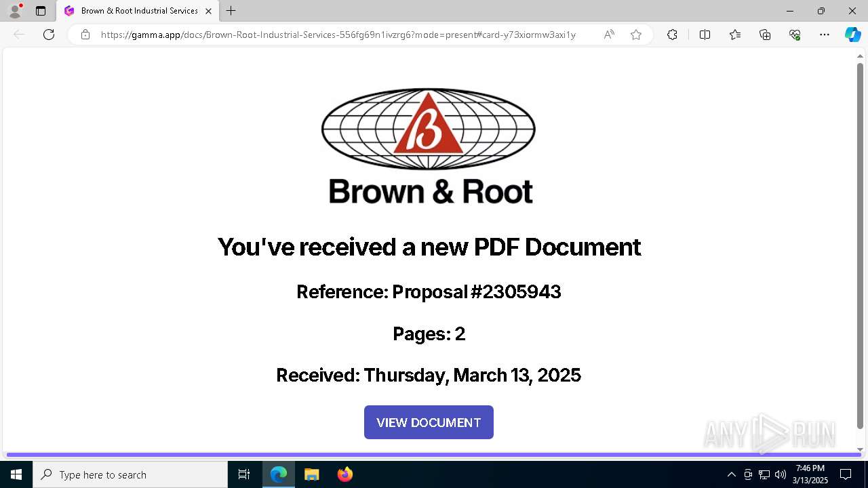Open Browser essentials heart icon
The height and width of the screenshot is (488, 868).
(795, 35)
